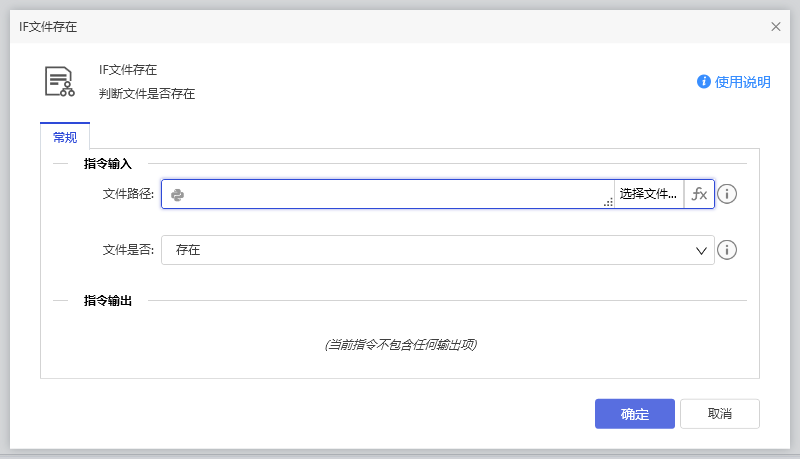The image size is (800, 459).
Task: Click the resize grip in file path box
Action: (607, 202)
